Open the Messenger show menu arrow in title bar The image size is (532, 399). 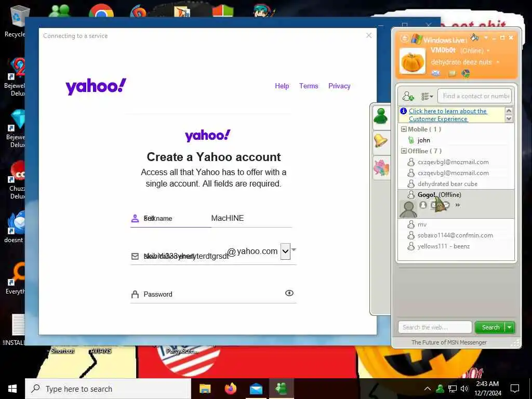point(486,37)
